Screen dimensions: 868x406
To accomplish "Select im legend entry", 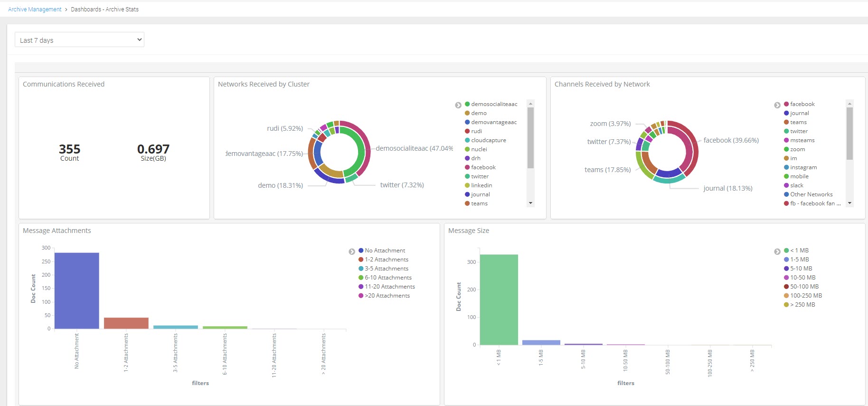I will 791,158.
